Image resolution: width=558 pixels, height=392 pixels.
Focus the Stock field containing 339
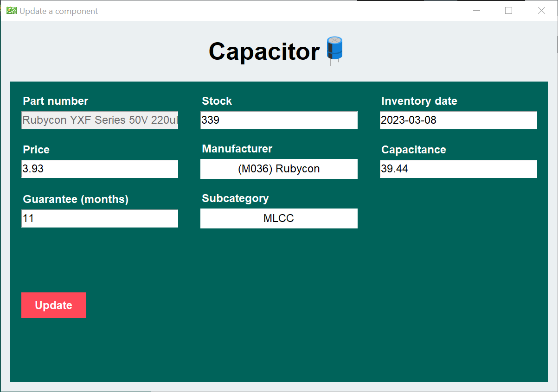[x=279, y=120]
